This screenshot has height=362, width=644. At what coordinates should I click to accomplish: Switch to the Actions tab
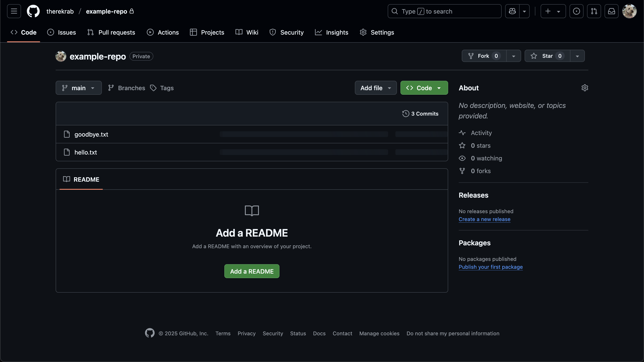(163, 32)
